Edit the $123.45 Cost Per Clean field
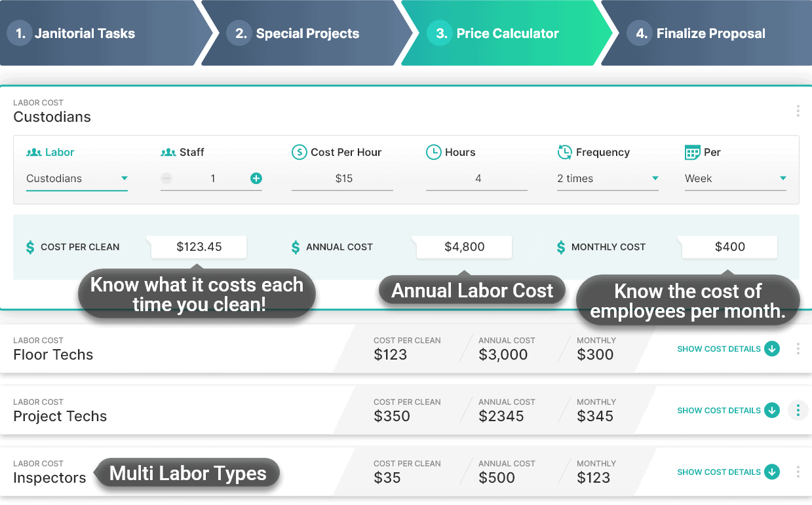This screenshot has width=812, height=505. tap(198, 247)
